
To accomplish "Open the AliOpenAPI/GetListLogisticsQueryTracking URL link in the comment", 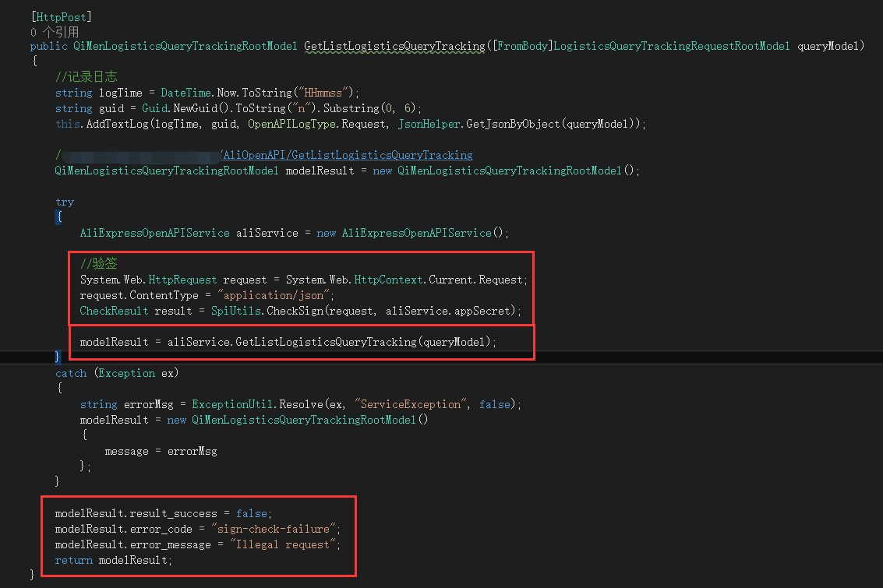I will pos(348,155).
